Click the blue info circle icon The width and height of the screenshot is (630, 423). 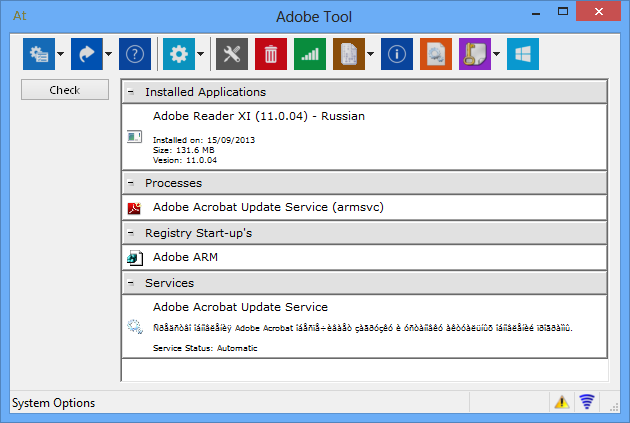397,54
